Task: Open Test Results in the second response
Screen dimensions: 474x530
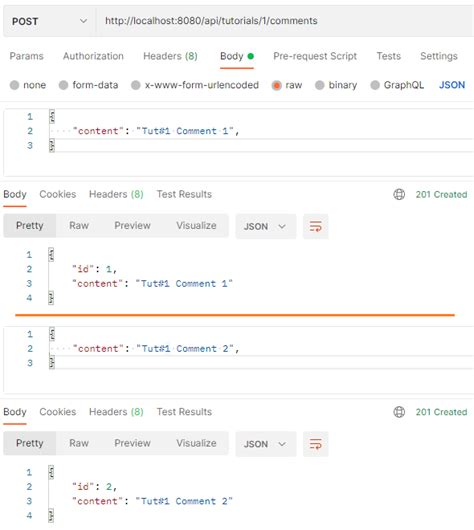Action: tap(184, 412)
